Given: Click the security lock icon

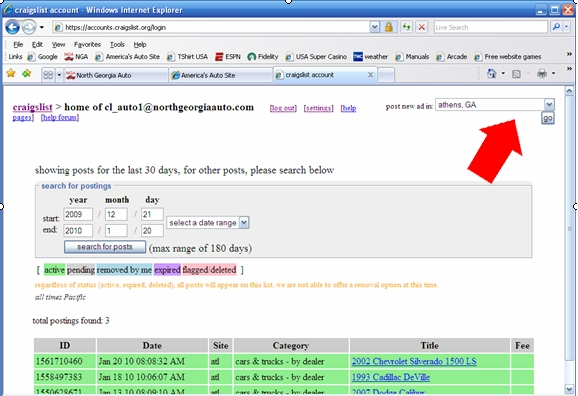Looking at the screenshot, I should click(389, 27).
